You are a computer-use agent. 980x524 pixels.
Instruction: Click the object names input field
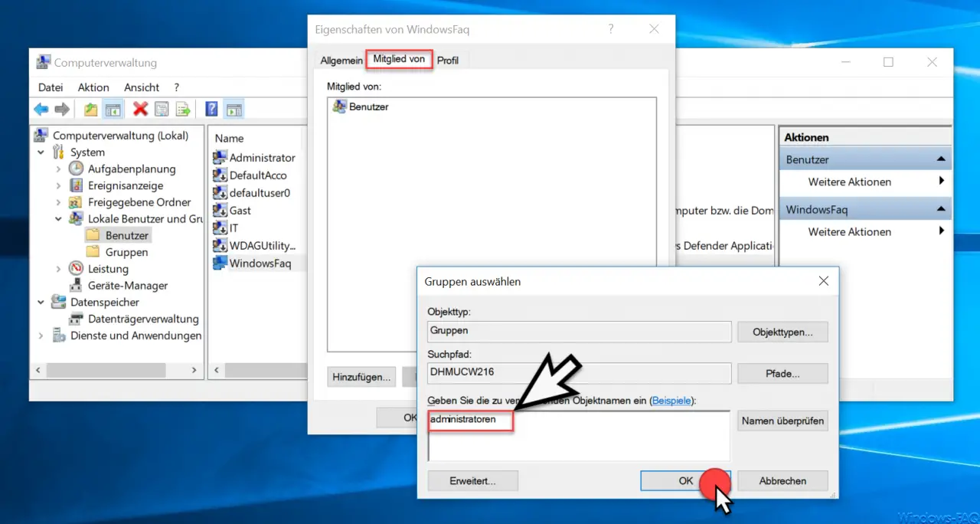click(x=579, y=436)
